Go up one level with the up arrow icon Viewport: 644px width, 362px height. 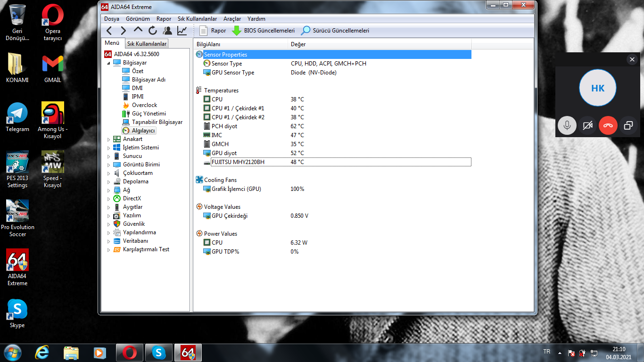point(138,31)
